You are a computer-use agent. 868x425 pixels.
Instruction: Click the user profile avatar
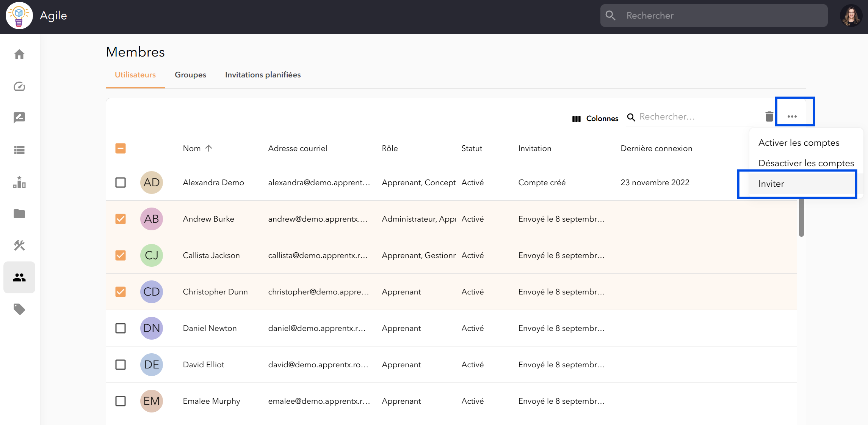[x=851, y=16]
